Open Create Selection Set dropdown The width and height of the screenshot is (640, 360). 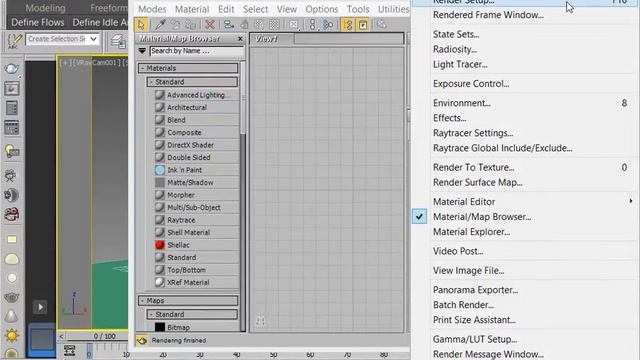click(94, 39)
